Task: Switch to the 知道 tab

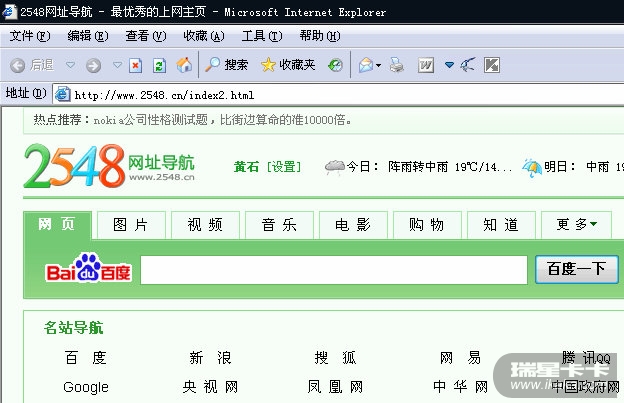Action: point(501,225)
